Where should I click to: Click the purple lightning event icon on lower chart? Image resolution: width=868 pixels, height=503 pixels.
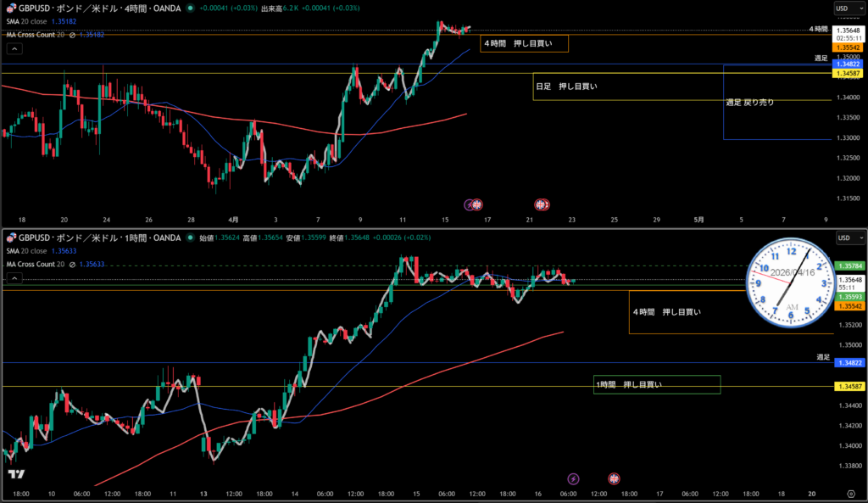coord(574,478)
